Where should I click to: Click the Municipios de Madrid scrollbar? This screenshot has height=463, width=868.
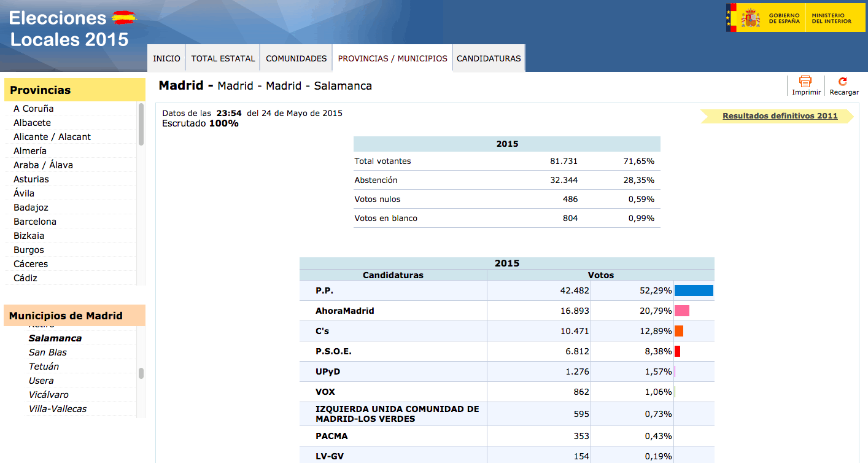pyautogui.click(x=141, y=373)
